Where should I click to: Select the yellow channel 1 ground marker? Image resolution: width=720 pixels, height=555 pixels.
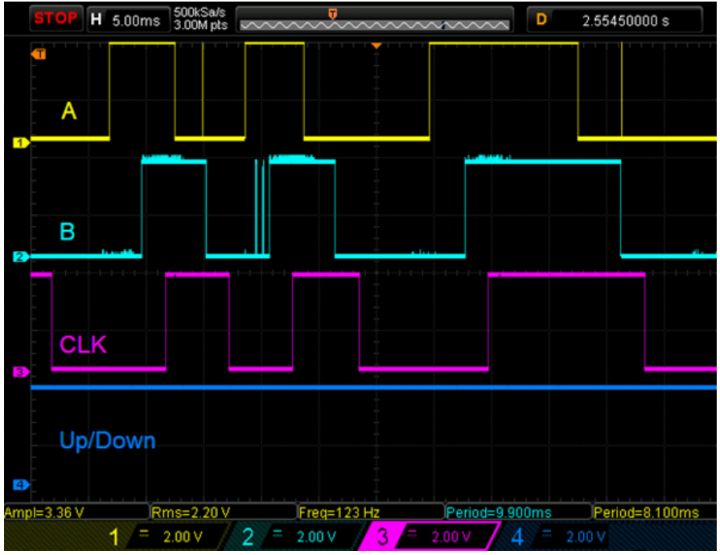click(18, 143)
